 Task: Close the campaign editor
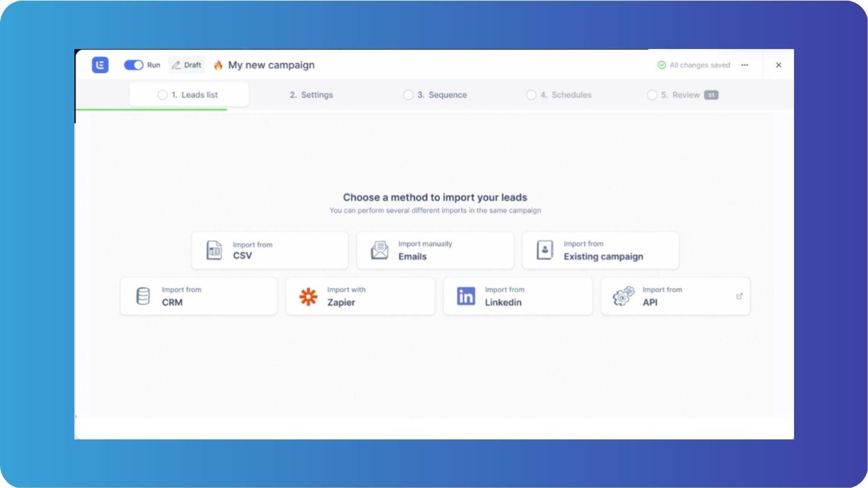tap(779, 65)
